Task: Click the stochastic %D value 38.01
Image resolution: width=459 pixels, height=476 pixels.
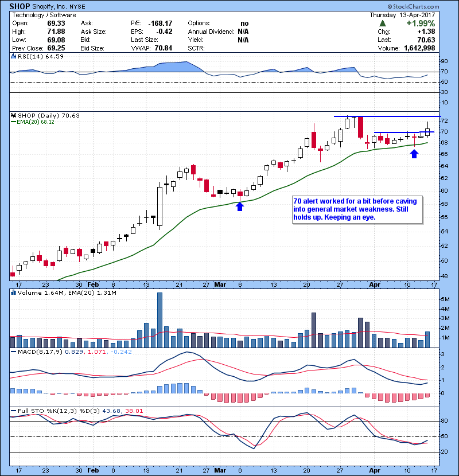Action: pos(134,411)
